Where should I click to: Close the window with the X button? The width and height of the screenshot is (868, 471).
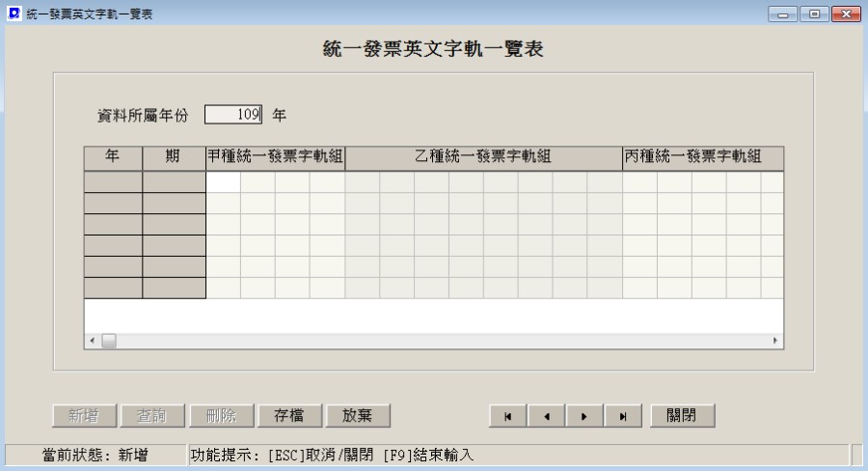[846, 14]
